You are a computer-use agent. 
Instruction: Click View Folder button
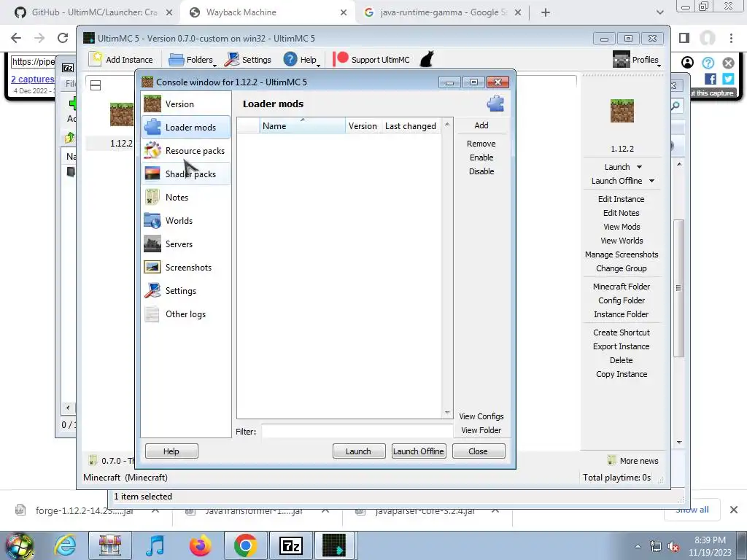pos(481,430)
